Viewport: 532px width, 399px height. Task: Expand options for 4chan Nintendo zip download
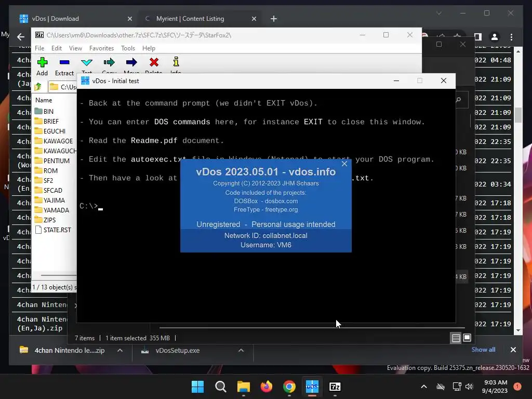coord(120,350)
